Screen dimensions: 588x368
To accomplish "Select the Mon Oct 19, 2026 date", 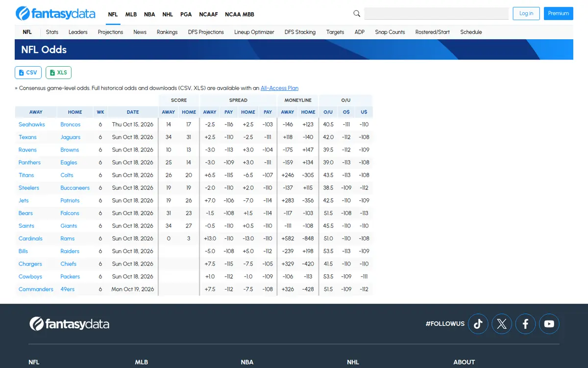I will click(133, 289).
